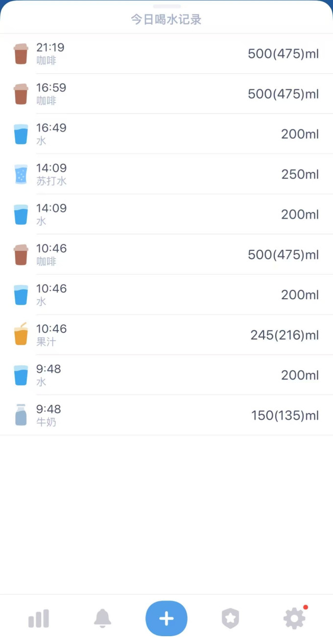Open settings gear with red dot
333x644 pixels.
click(x=295, y=618)
